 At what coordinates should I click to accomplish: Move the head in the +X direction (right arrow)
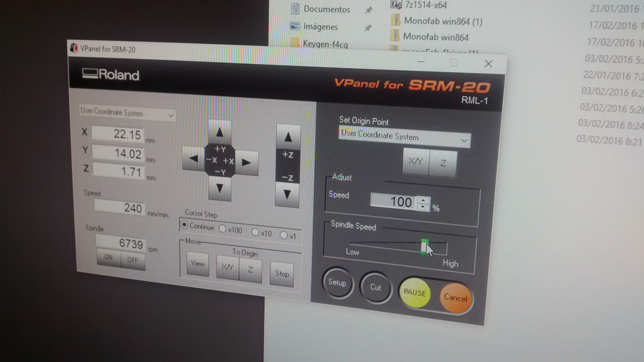point(247,162)
